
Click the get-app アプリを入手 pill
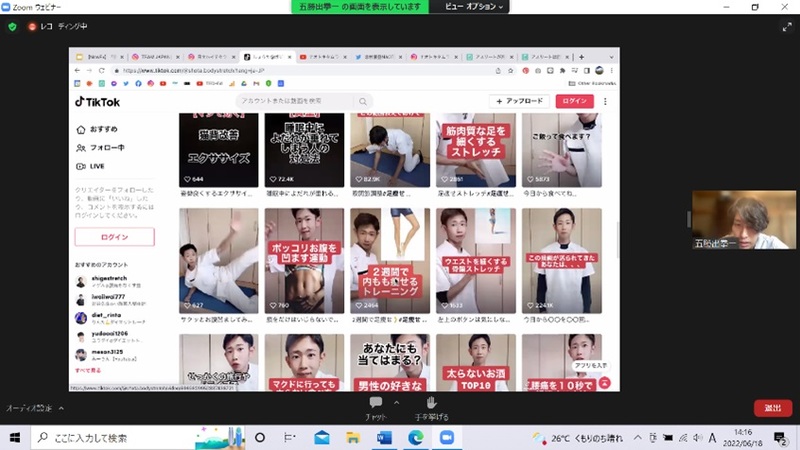tap(591, 366)
